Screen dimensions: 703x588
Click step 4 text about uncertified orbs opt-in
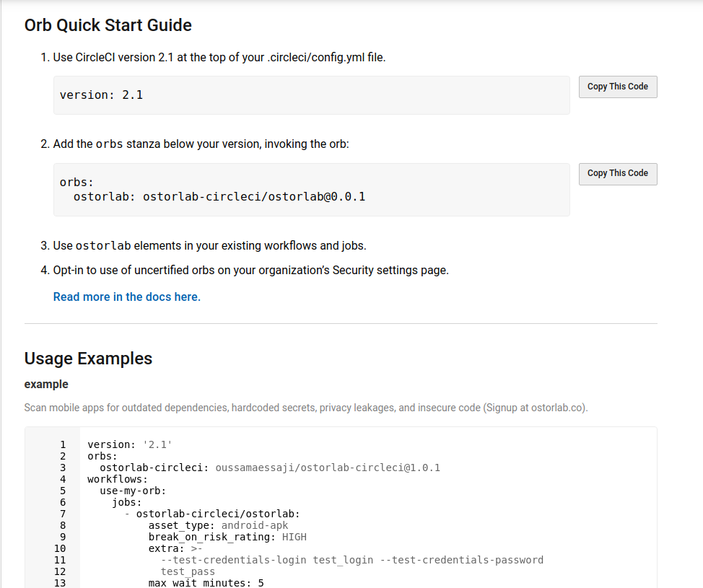(x=251, y=271)
